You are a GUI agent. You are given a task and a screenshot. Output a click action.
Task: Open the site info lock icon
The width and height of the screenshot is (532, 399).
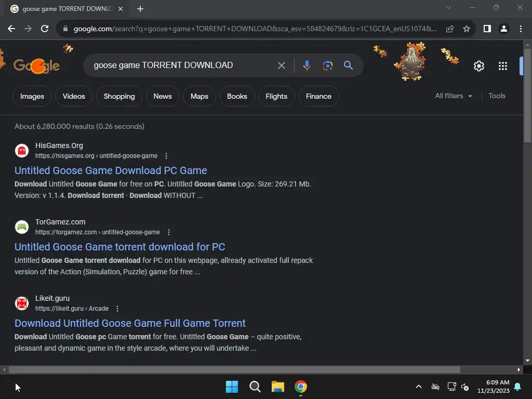[65, 29]
